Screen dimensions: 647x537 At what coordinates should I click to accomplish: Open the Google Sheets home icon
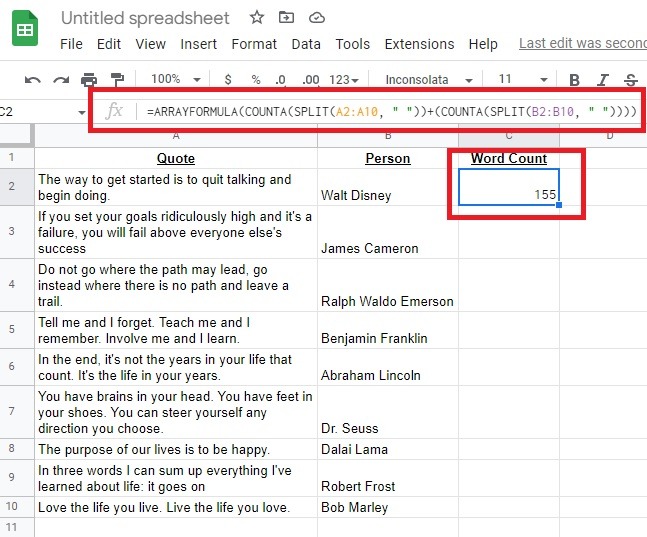25,28
